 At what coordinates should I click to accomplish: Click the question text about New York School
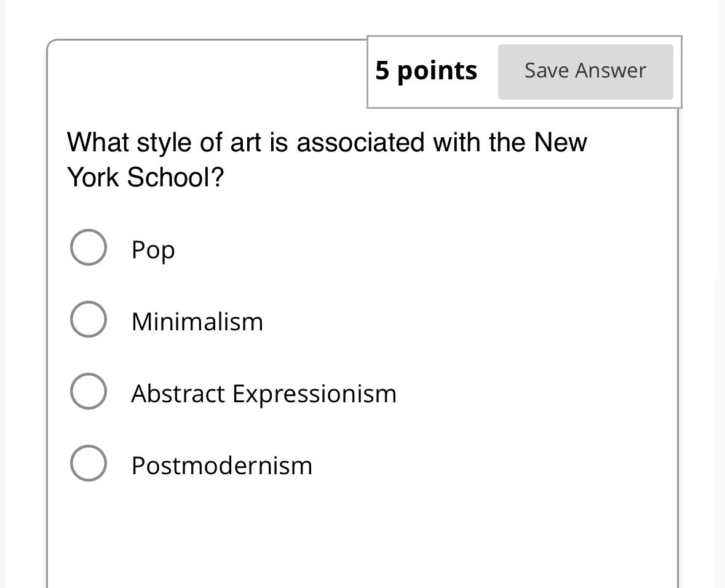tap(327, 160)
